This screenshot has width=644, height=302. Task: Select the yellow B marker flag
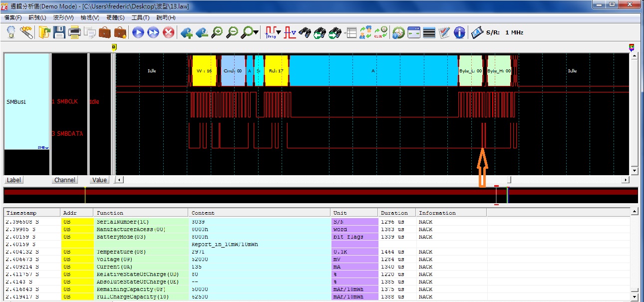point(114,47)
